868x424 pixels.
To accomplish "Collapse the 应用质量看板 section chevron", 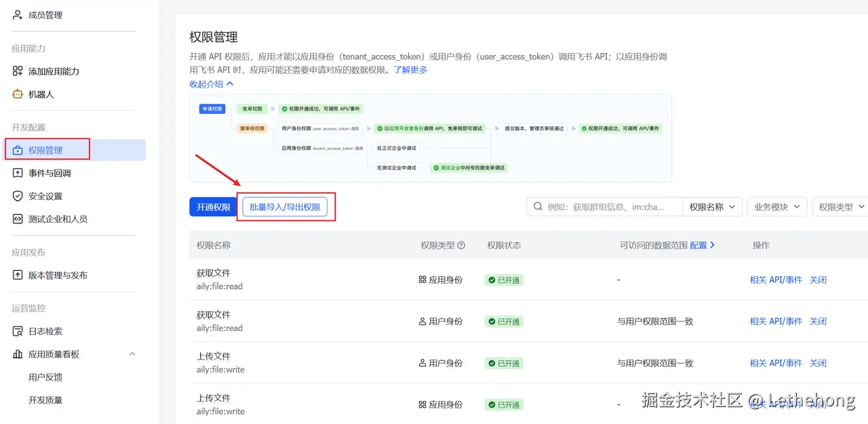I will (132, 354).
